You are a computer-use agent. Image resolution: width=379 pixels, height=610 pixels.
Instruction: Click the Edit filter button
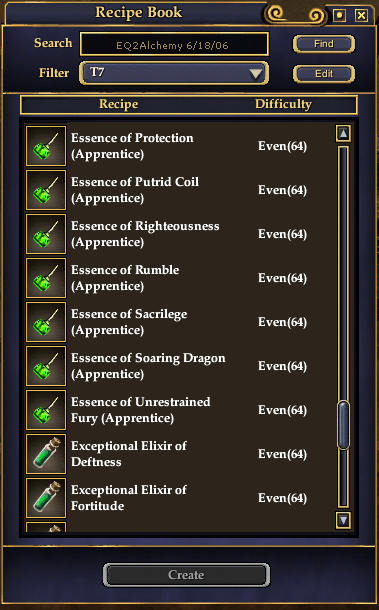coord(324,74)
